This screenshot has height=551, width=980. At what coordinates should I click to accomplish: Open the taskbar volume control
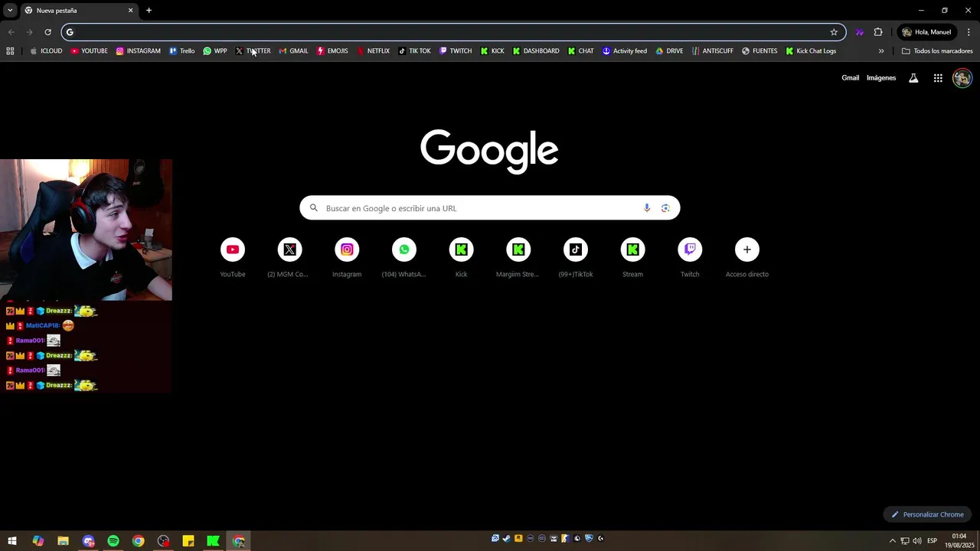coord(917,541)
